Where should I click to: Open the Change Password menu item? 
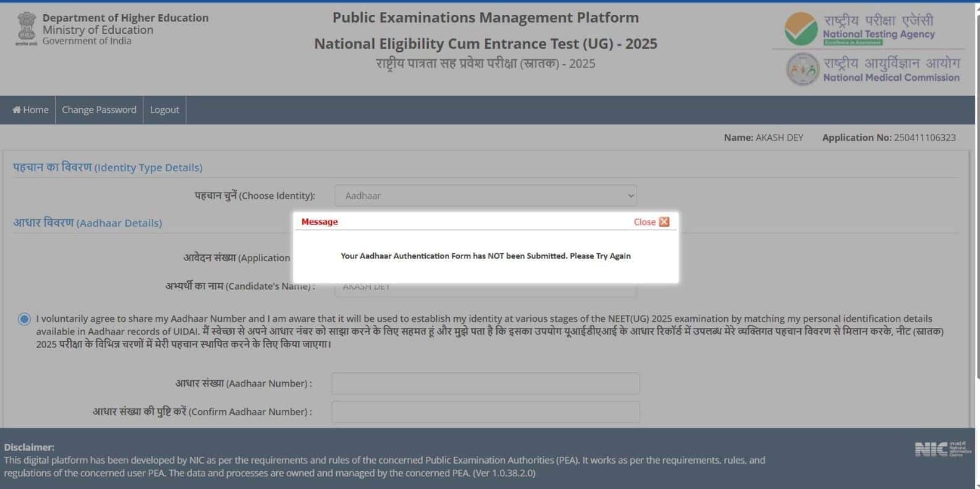coord(99,110)
